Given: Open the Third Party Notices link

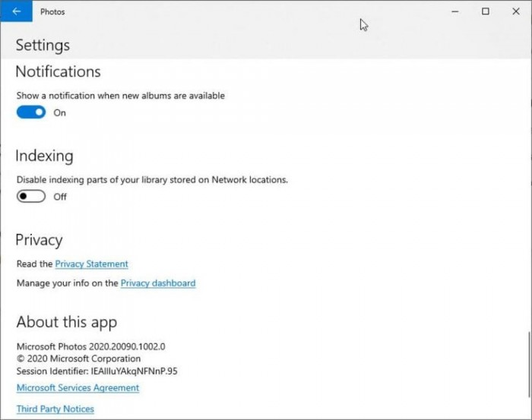Looking at the screenshot, I should (55, 409).
